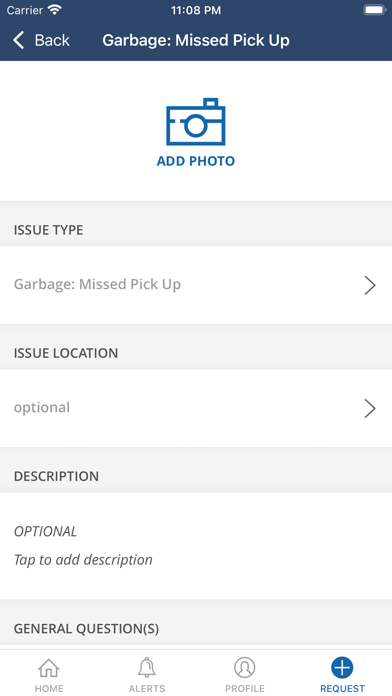Open the Home tab house icon
Image resolution: width=392 pixels, height=696 pixels.
(x=49, y=668)
